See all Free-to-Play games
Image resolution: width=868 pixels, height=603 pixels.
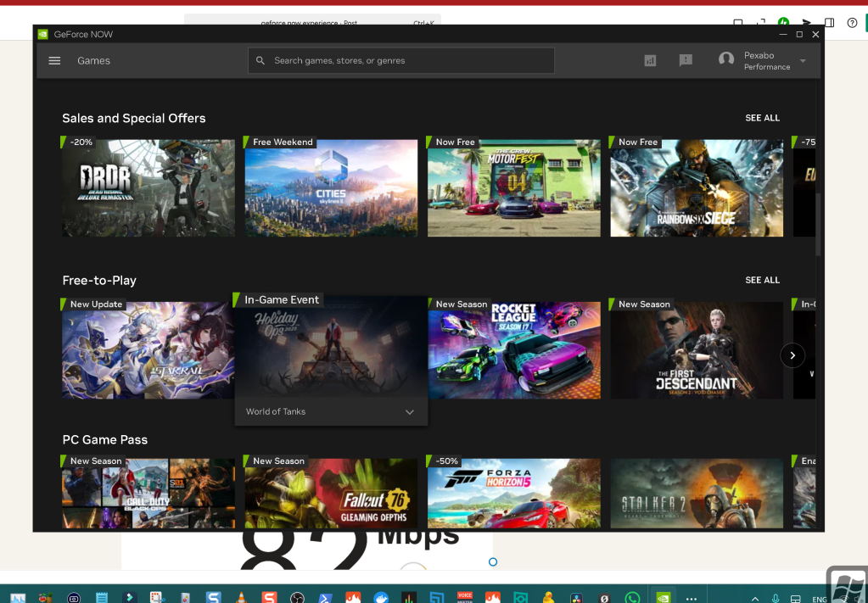pos(762,280)
